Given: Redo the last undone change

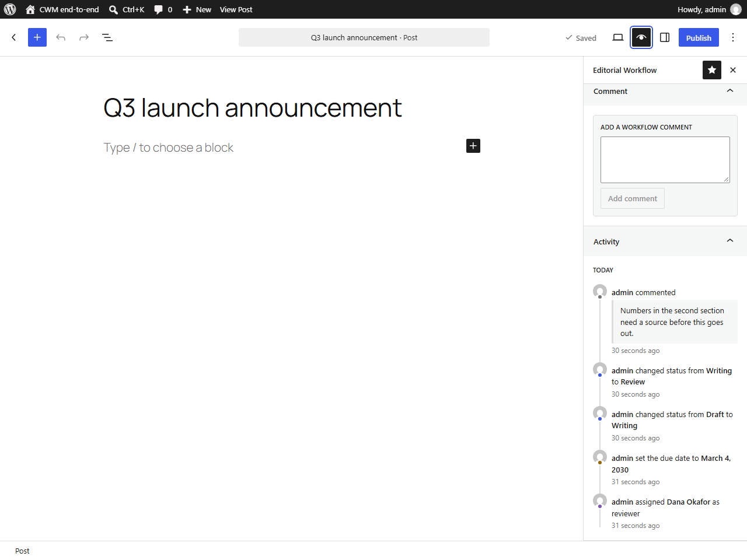Looking at the screenshot, I should click(84, 37).
